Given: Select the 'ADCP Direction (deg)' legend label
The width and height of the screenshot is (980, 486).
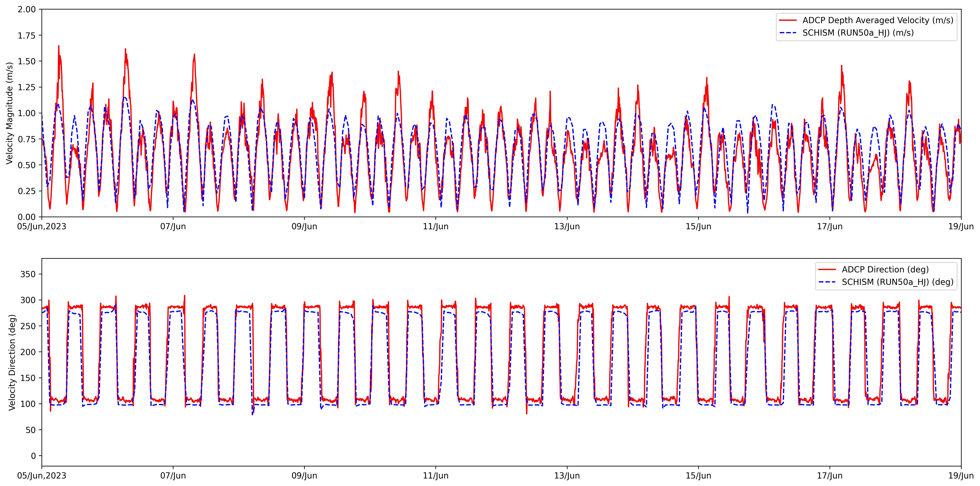Looking at the screenshot, I should point(885,269).
